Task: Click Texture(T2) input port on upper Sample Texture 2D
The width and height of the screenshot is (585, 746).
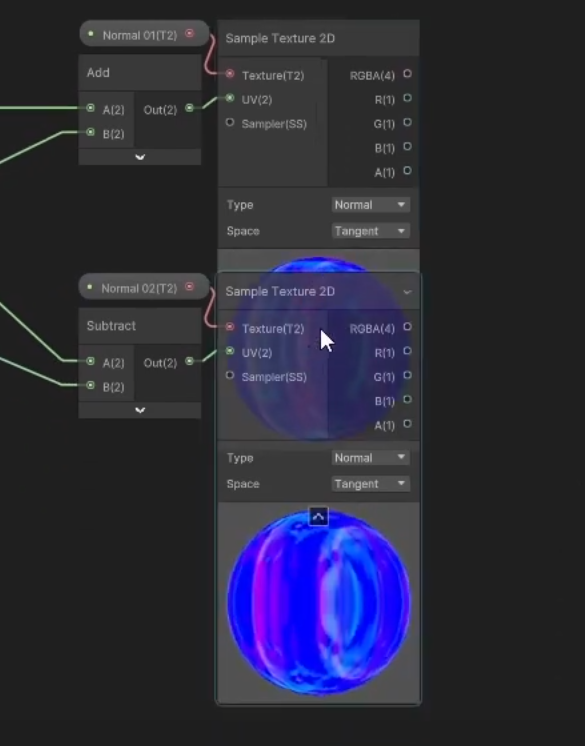Action: click(x=230, y=74)
